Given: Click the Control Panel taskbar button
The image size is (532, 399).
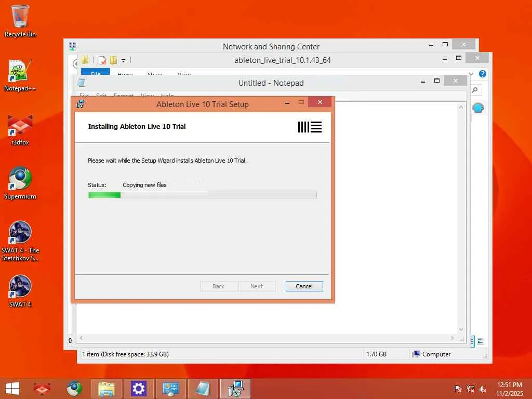Looking at the screenshot, I should click(170, 389).
